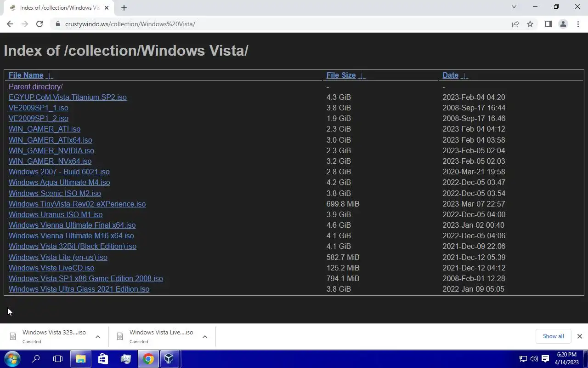The height and width of the screenshot is (368, 588).
Task: Open Microsoft Store from taskbar
Action: [x=103, y=359]
